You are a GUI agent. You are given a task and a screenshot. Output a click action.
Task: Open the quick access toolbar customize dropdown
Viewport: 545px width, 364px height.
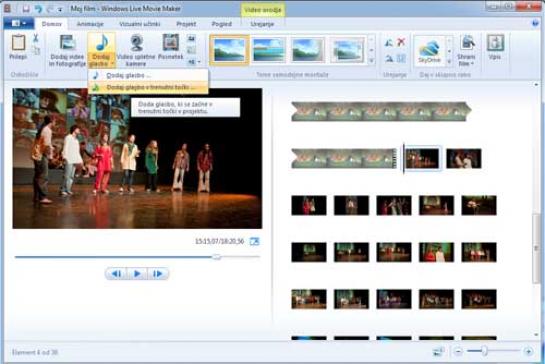(60, 9)
